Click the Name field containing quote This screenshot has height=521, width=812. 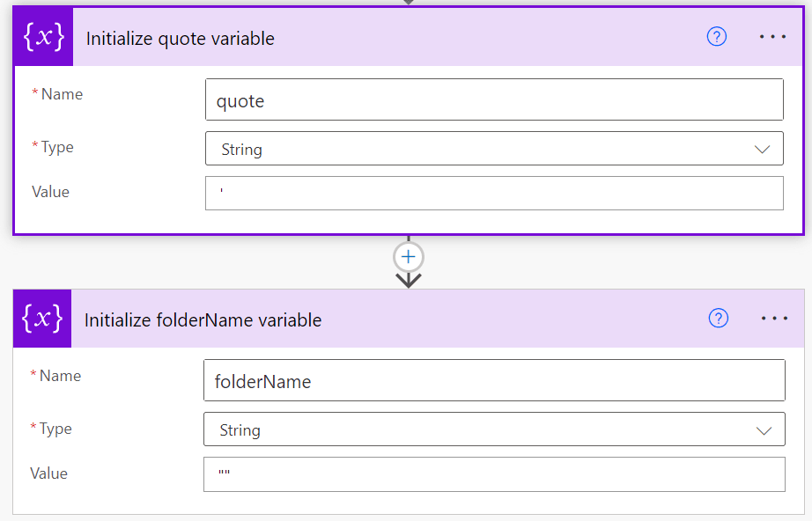point(493,99)
